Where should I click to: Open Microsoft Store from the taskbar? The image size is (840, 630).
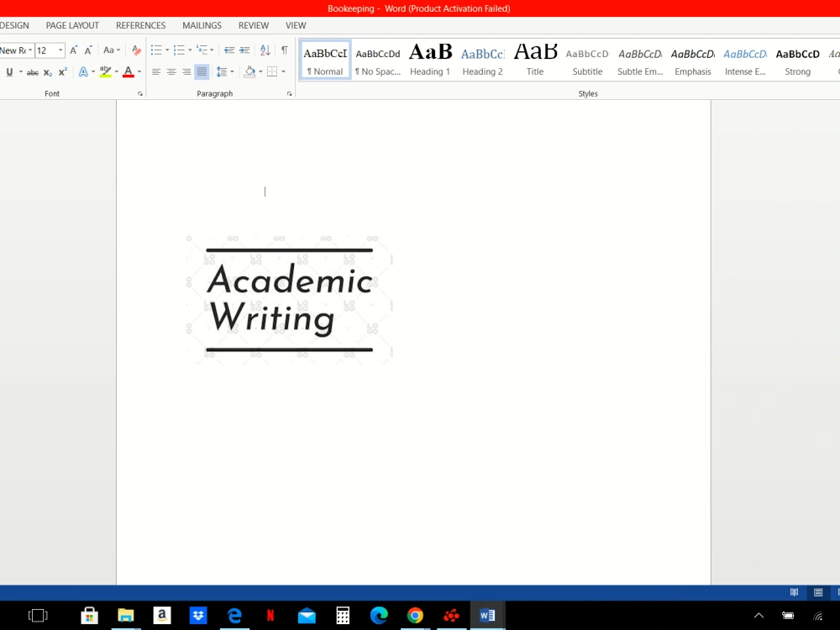(x=90, y=616)
